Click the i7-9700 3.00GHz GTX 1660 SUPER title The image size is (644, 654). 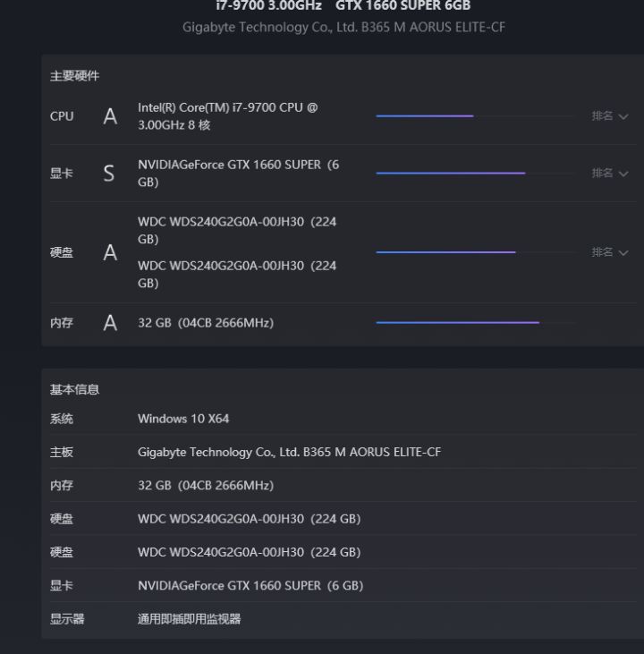(343, 5)
